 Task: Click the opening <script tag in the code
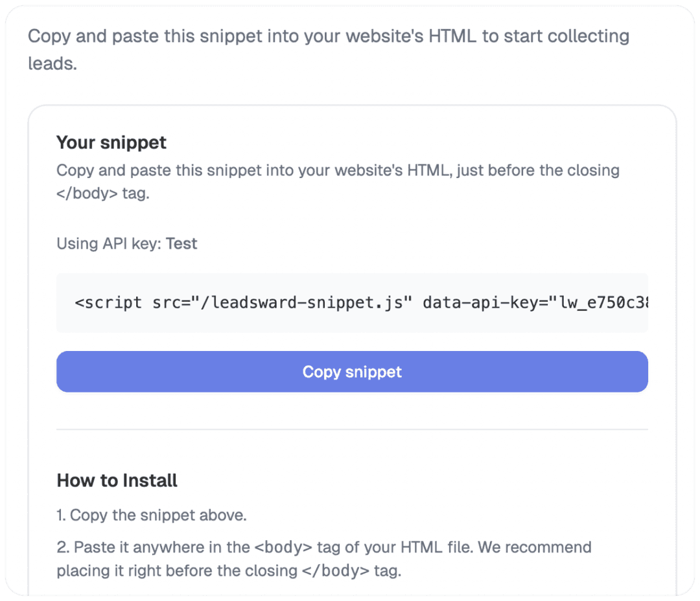click(x=108, y=303)
